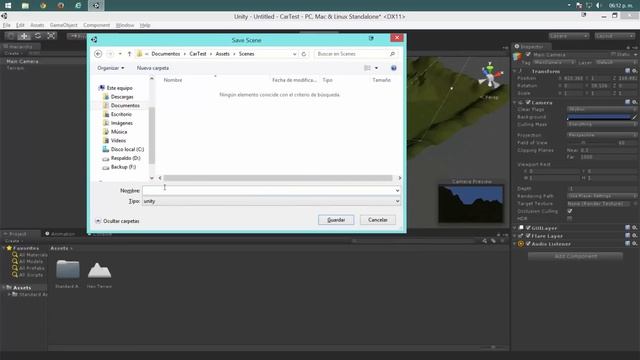Viewport: 640px width, 360px height.
Task: Open Component menu
Action: [96, 25]
